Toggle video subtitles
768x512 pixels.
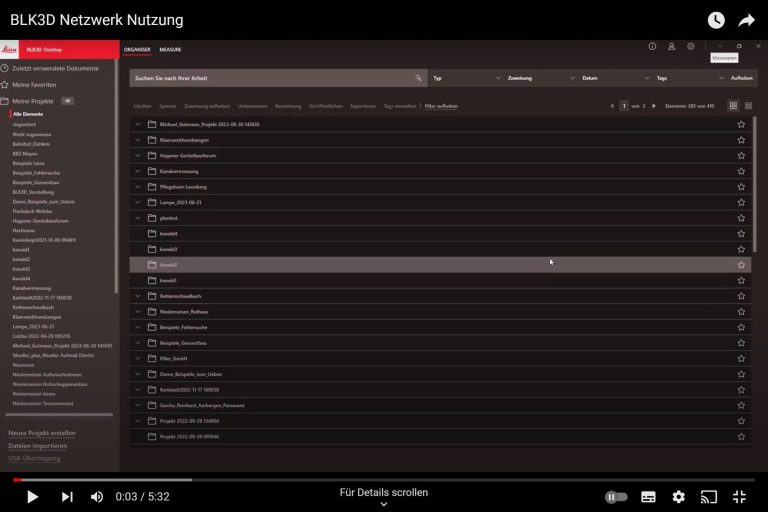pyautogui.click(x=648, y=497)
